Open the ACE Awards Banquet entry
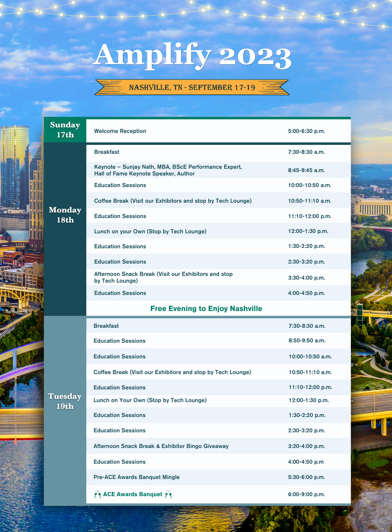392x532 pixels. 133,494
